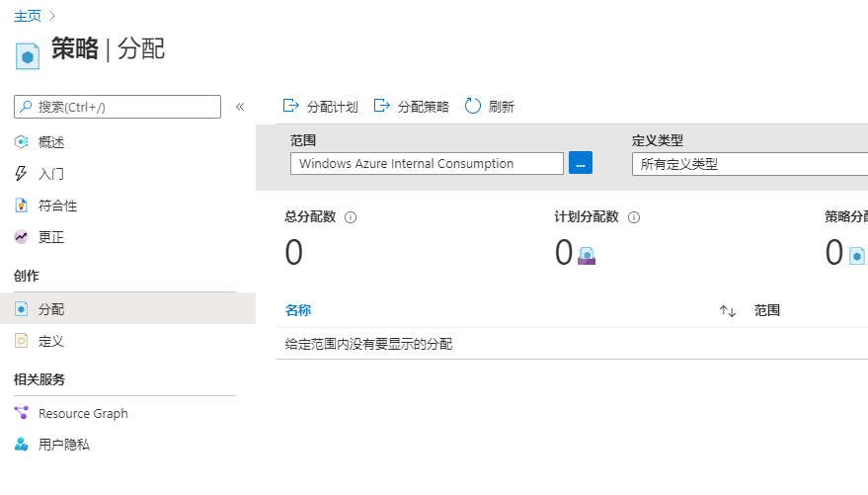The height and width of the screenshot is (495, 868).
Task: Show info tooltip for 计划分配数
Action: (x=634, y=217)
